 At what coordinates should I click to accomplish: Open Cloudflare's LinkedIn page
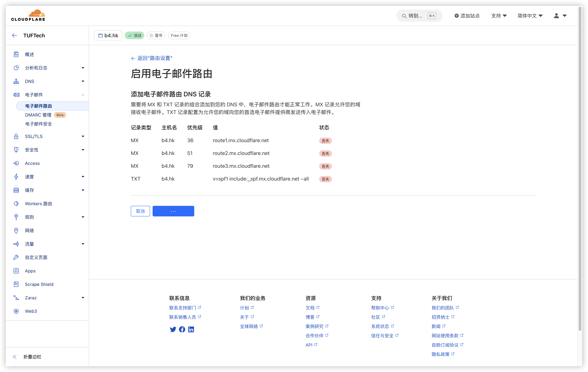point(191,329)
